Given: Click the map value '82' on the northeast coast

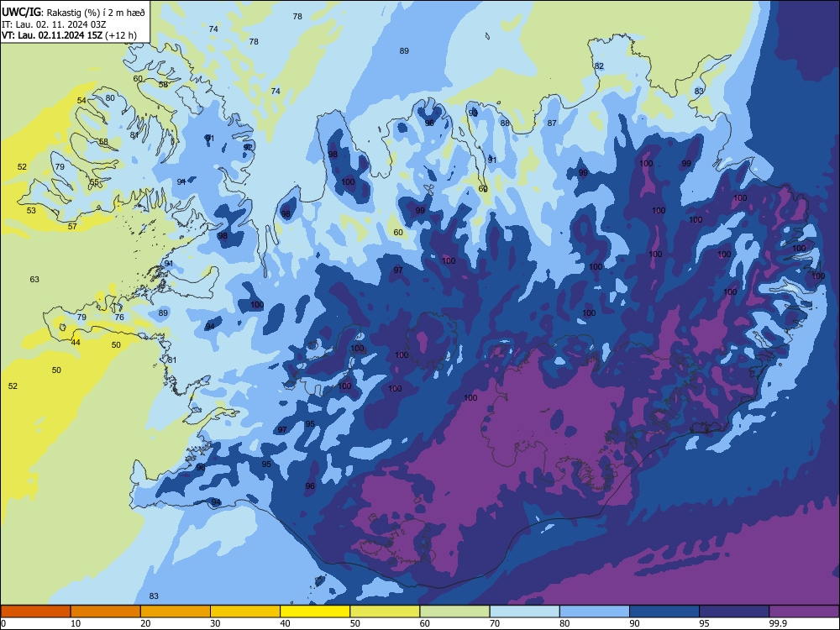Looking at the screenshot, I should pos(599,66).
